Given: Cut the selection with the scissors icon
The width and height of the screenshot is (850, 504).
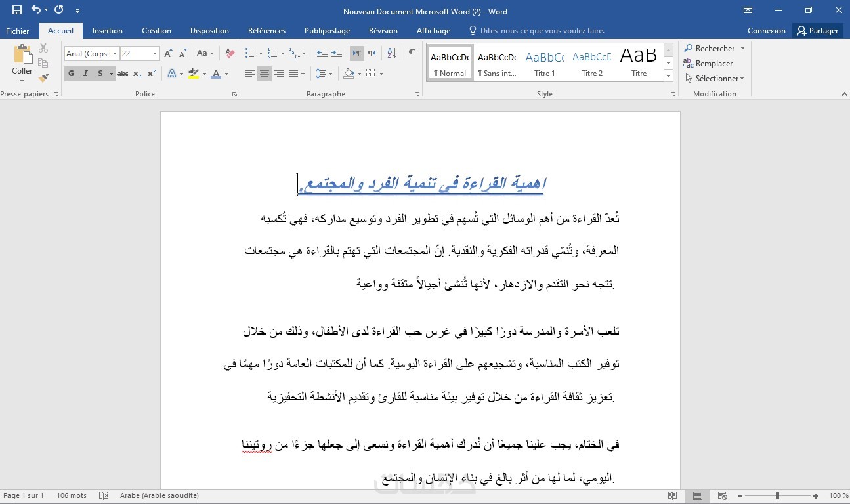Looking at the screenshot, I should point(43,48).
